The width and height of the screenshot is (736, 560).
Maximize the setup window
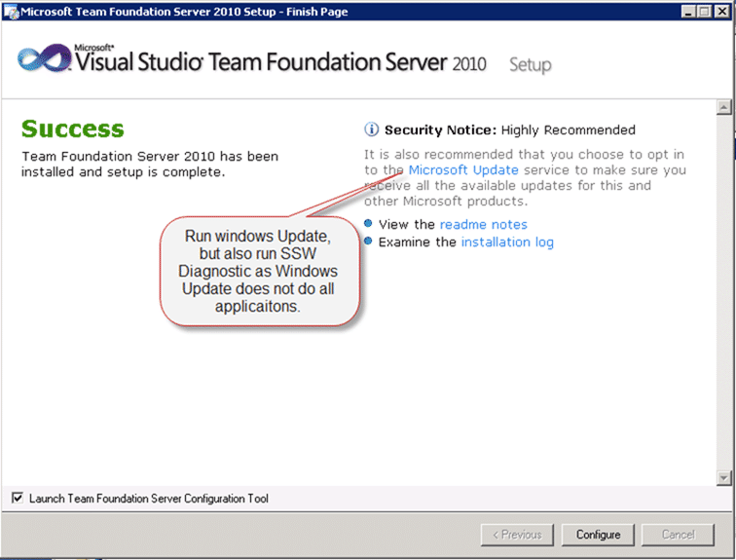705,12
